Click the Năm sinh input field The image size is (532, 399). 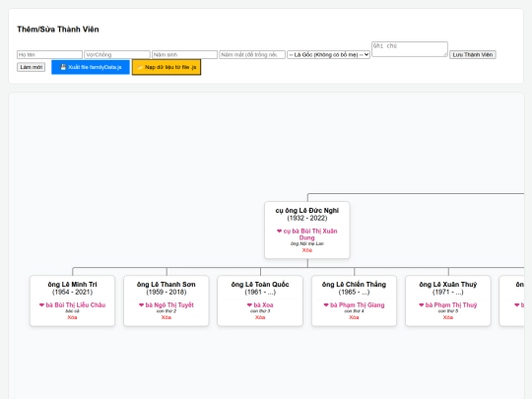(184, 54)
